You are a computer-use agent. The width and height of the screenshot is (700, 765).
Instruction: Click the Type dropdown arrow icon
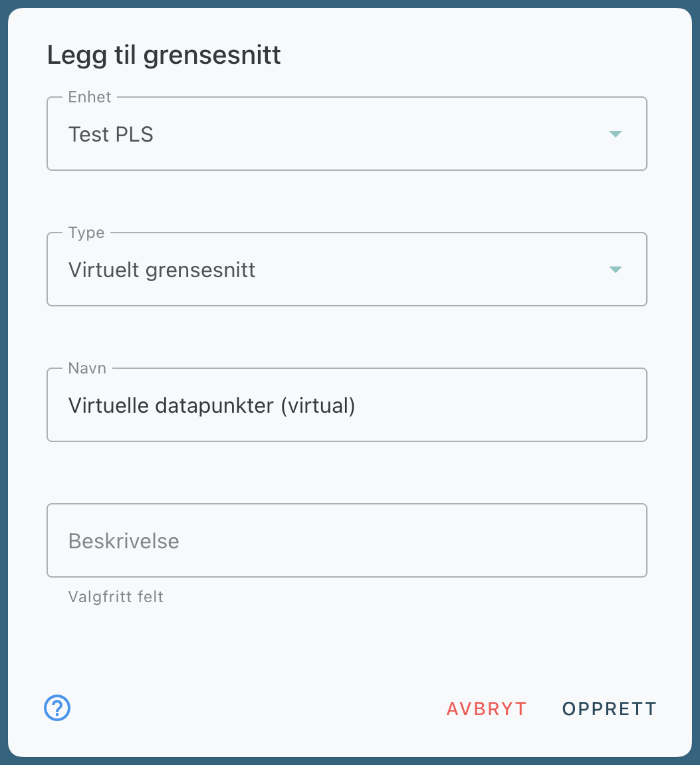615,270
